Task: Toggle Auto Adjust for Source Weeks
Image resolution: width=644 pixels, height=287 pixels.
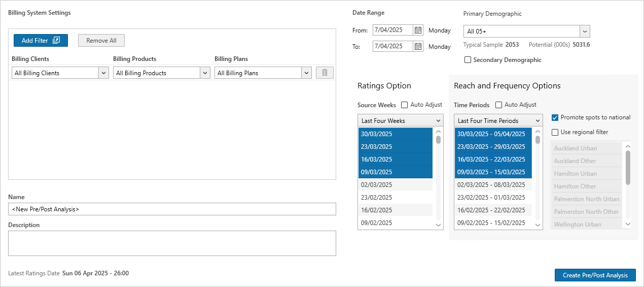Action: click(404, 105)
